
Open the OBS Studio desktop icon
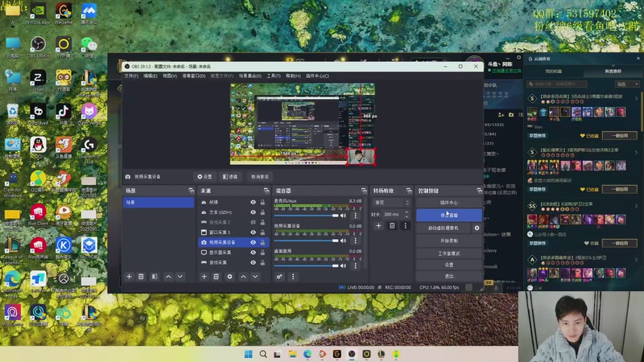click(38, 47)
